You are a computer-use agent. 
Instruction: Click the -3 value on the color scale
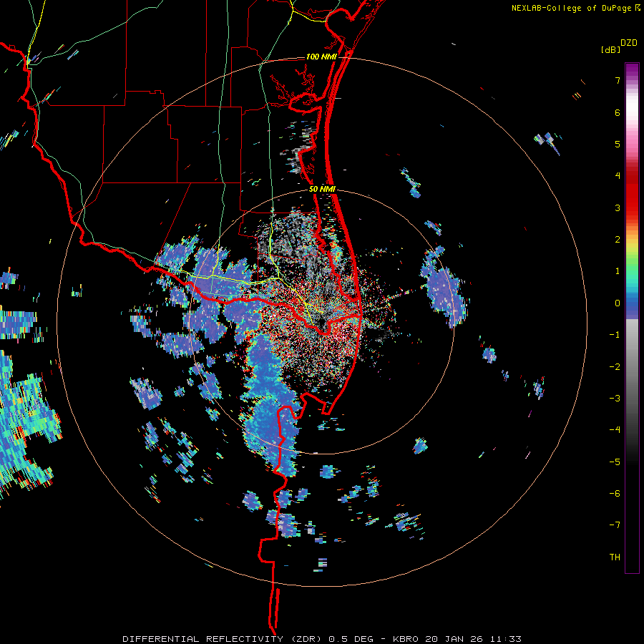(x=615, y=399)
